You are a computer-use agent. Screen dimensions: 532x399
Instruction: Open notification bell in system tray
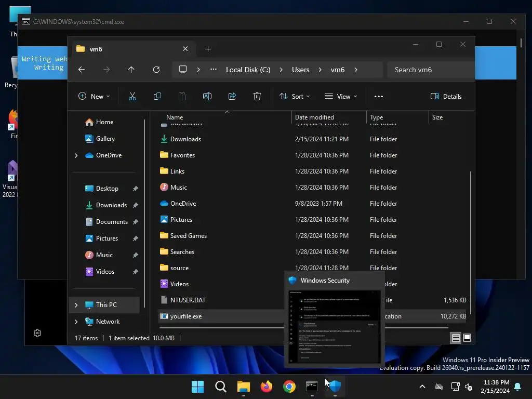[518, 387]
